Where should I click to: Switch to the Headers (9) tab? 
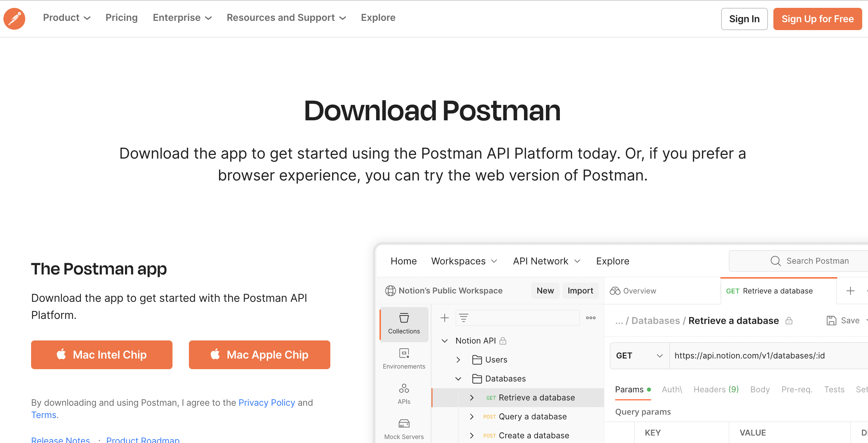[x=716, y=389]
